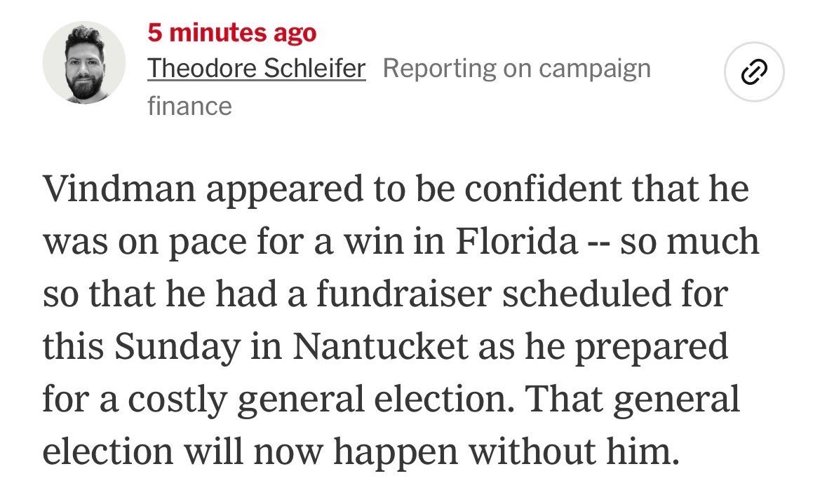Viewport: 827px width, 504px height.
Task: Click the bearded author avatar photo
Action: click(84, 62)
